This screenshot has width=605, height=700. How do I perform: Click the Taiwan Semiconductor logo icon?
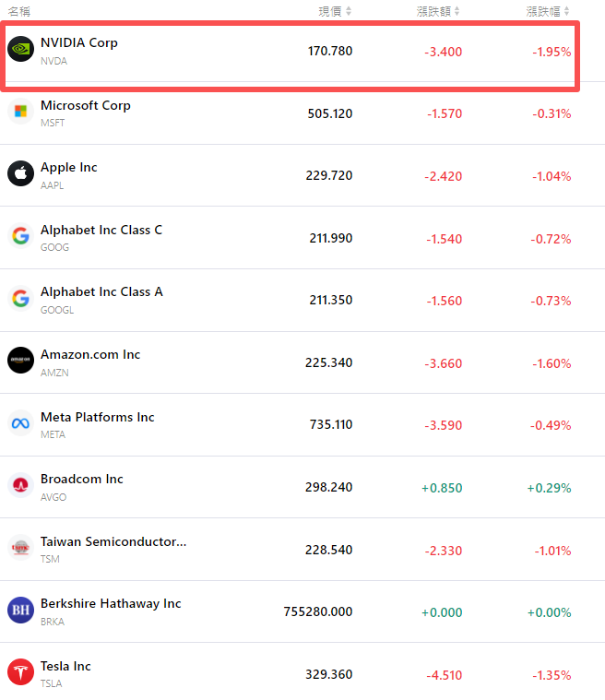(x=20, y=549)
